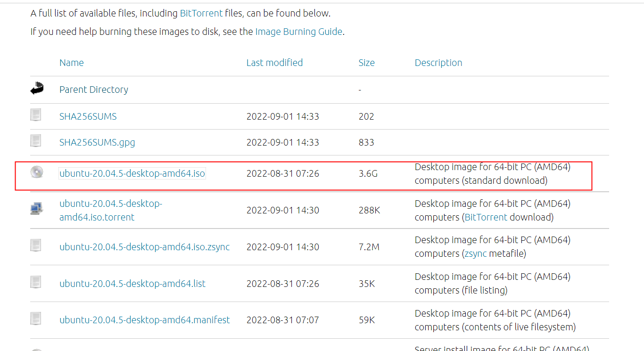
Task: Go to Parent Directory
Action: [x=94, y=90]
